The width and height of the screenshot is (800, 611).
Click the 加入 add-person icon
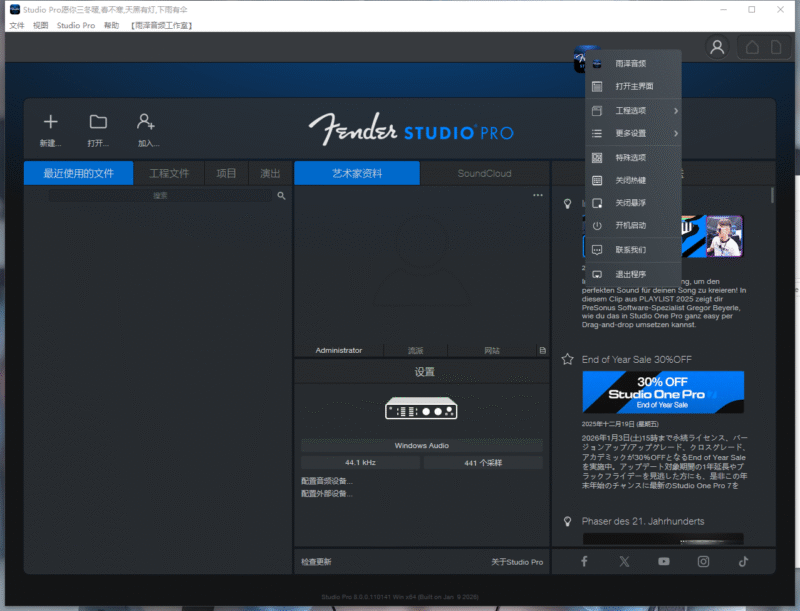point(146,123)
